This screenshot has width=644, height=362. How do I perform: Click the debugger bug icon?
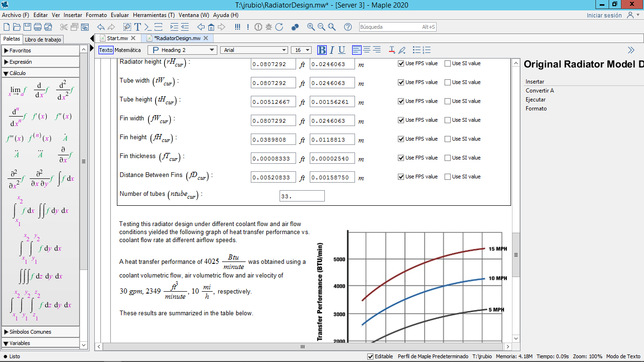[269, 27]
